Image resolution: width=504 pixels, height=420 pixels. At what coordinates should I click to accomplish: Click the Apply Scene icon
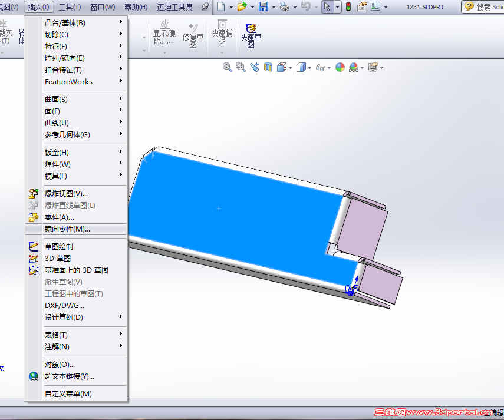(354, 67)
